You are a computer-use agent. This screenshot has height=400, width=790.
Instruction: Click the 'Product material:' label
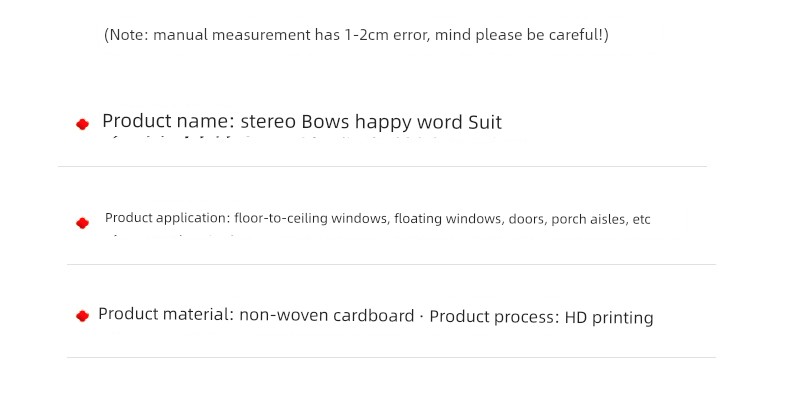(166, 314)
